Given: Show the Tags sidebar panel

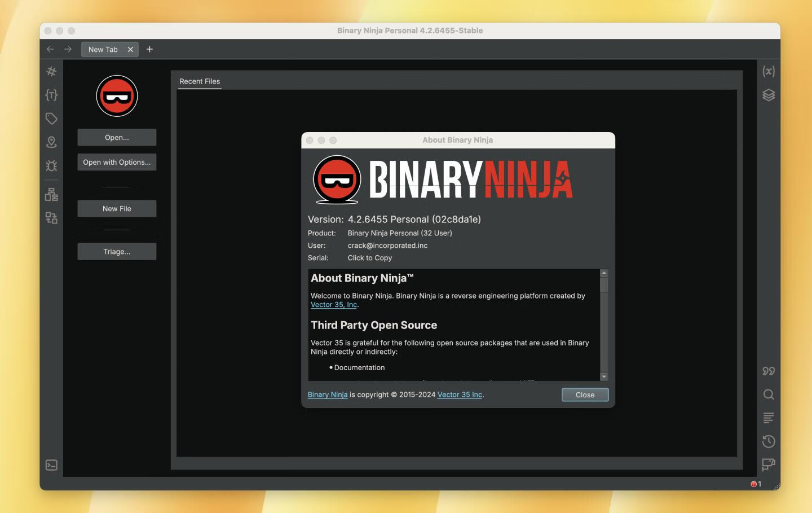Looking at the screenshot, I should coord(51,119).
